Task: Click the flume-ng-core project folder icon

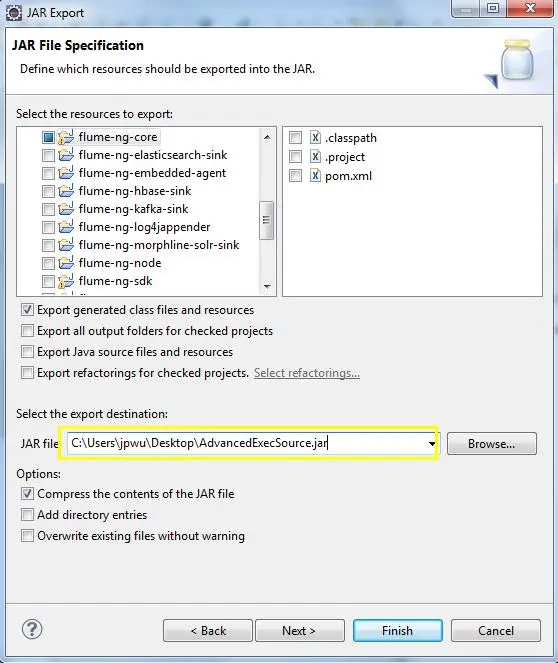Action: [x=66, y=137]
